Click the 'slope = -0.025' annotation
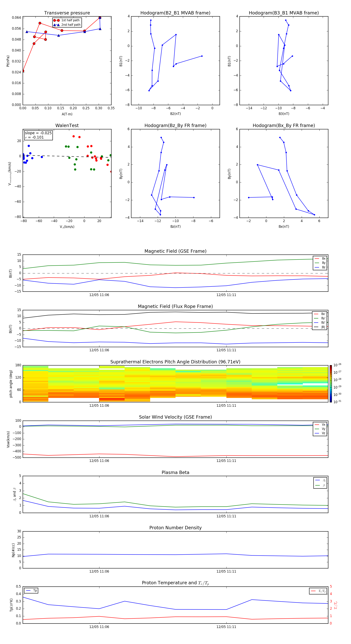The width and height of the screenshot is (351, 644). pos(38,133)
